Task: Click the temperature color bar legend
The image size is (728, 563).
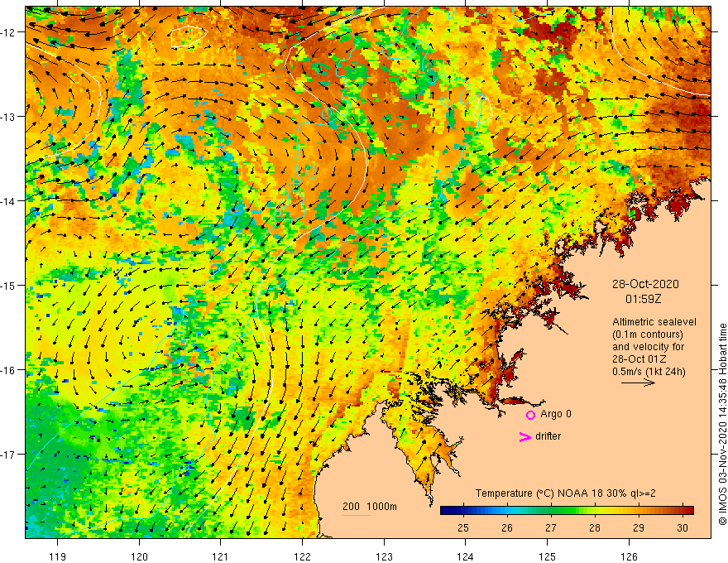Action: click(x=567, y=510)
